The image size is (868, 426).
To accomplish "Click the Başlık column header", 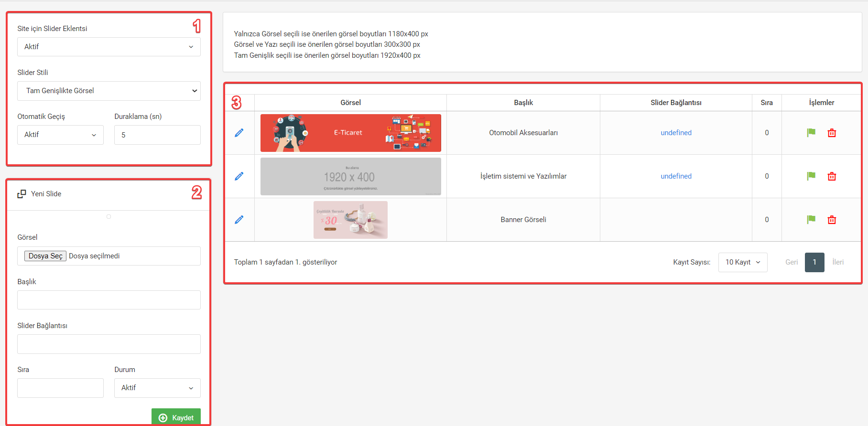I will pos(523,103).
